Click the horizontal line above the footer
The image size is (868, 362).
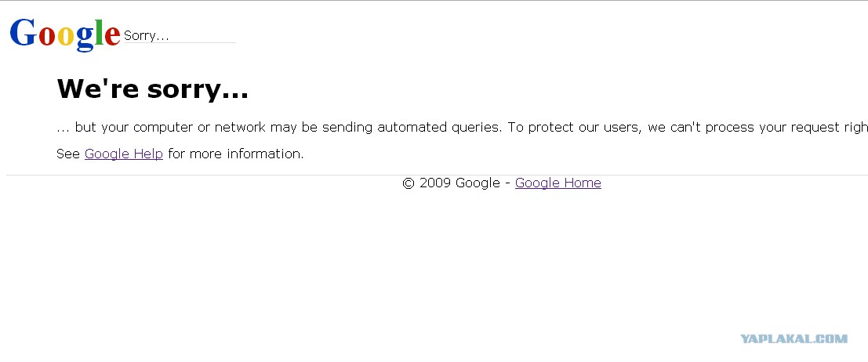pos(235,175)
